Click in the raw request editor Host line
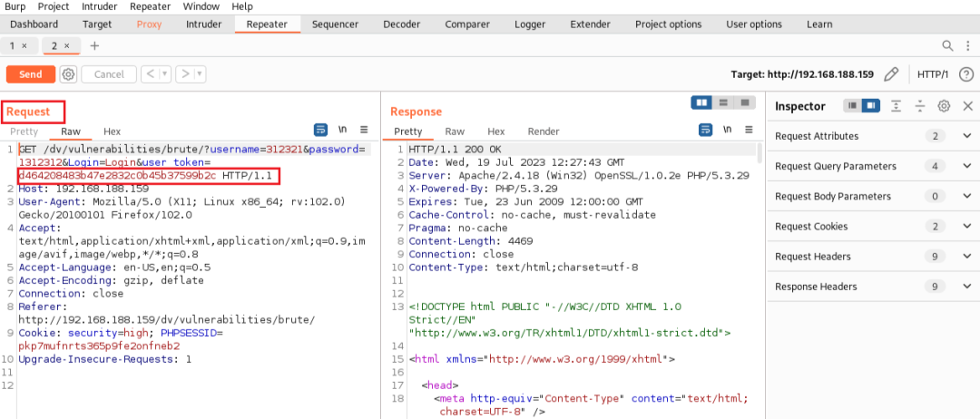The width and height of the screenshot is (980, 419). (x=83, y=189)
